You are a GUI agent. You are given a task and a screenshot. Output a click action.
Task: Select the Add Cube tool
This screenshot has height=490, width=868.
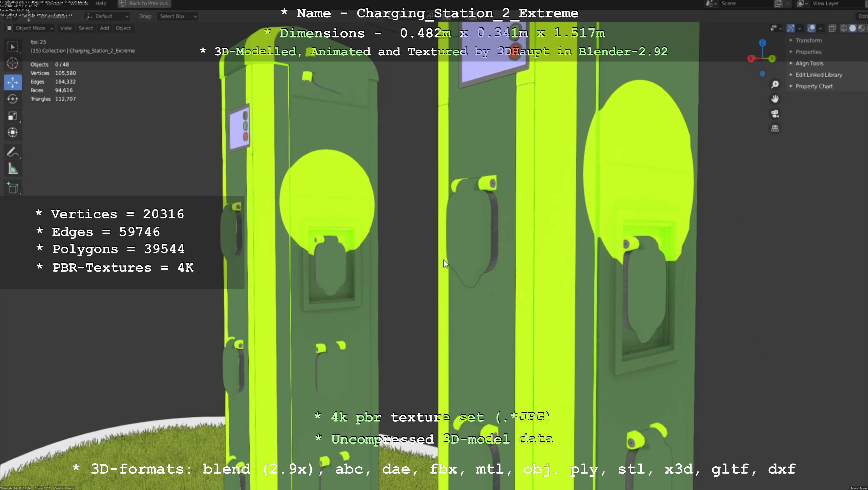coord(13,188)
